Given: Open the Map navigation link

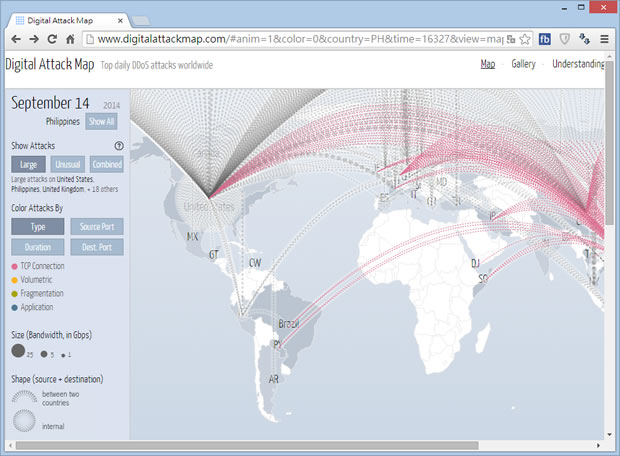Looking at the screenshot, I should [x=488, y=64].
